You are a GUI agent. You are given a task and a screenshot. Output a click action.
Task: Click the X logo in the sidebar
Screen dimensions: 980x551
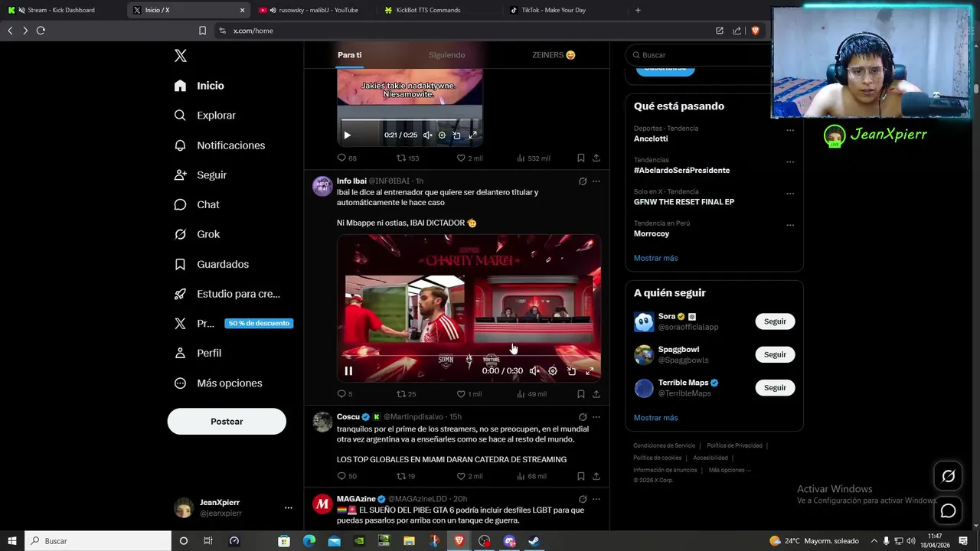pos(181,56)
